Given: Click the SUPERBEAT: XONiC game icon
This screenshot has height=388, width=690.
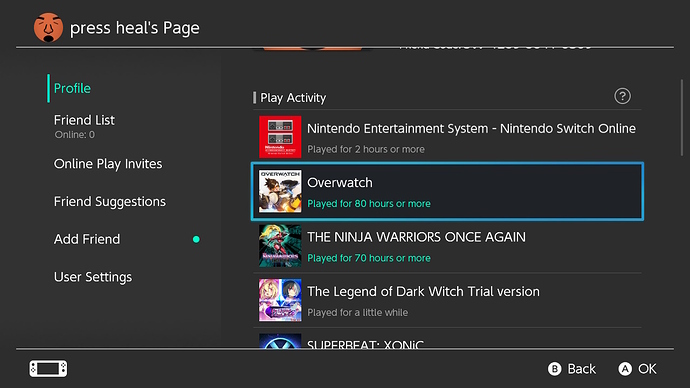Looking at the screenshot, I should (x=280, y=341).
